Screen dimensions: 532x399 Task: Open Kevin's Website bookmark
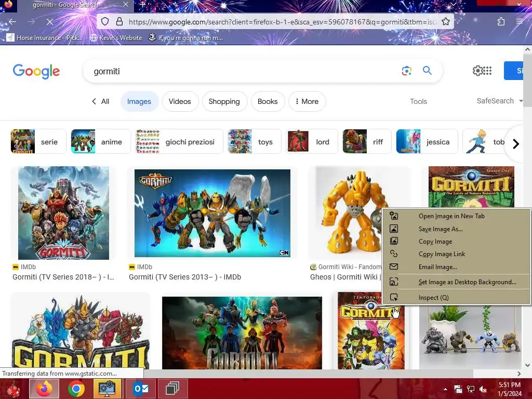(x=116, y=37)
